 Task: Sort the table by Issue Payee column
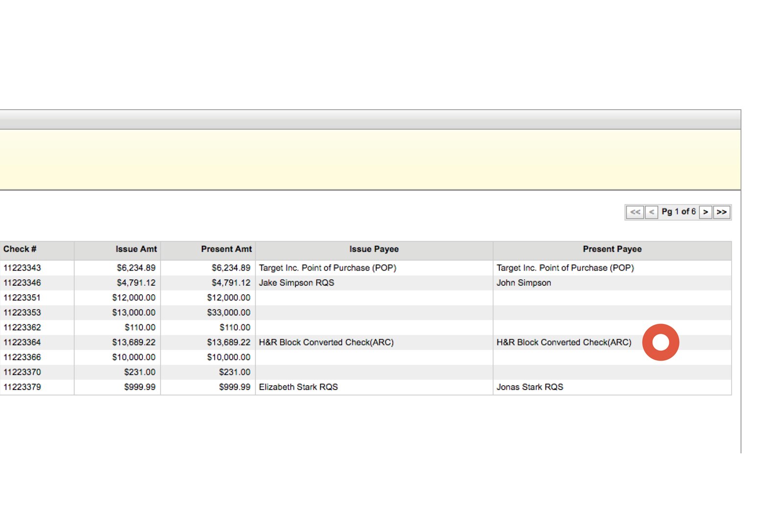pos(374,249)
